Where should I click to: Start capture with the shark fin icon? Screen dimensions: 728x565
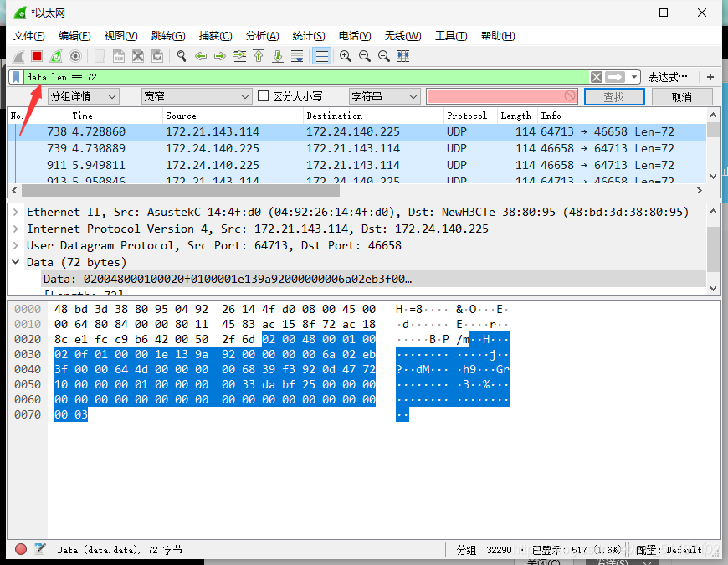tap(18, 57)
